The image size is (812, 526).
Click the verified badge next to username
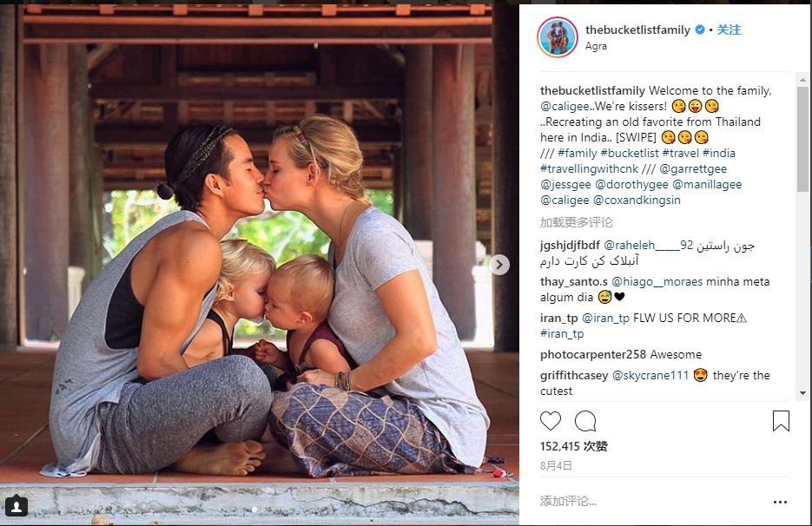tap(700, 30)
